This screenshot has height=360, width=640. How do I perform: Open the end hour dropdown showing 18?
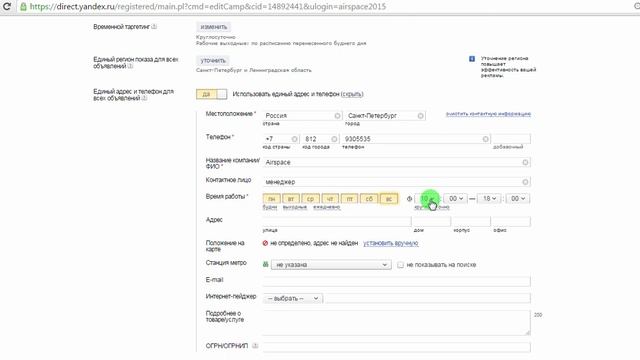[x=489, y=199]
